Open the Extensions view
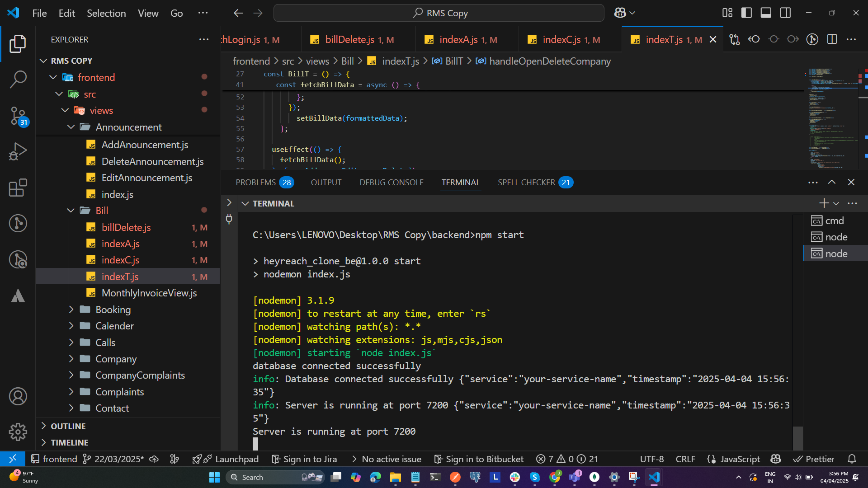868x488 pixels. click(18, 188)
